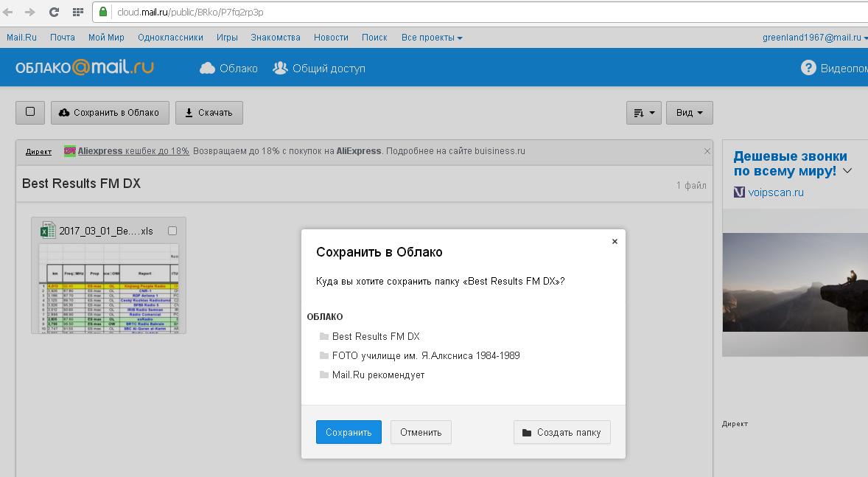This screenshot has width=868, height=477.
Task: Reload the page with the refresh icon
Action: click(x=54, y=12)
